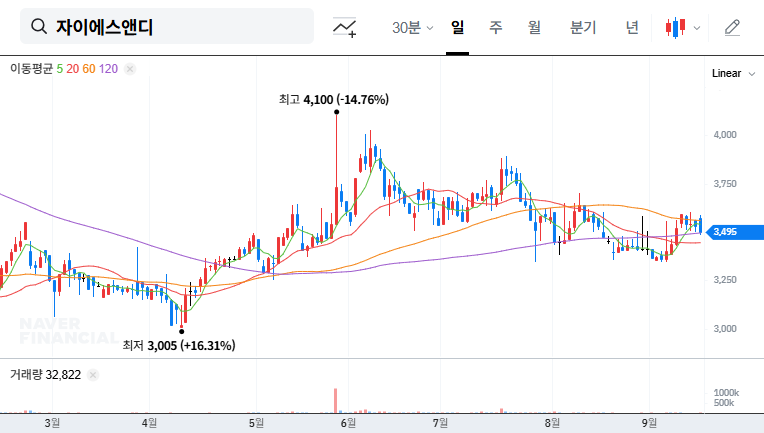
Task: Expand the 30분 interval dropdown
Action: tap(412, 28)
